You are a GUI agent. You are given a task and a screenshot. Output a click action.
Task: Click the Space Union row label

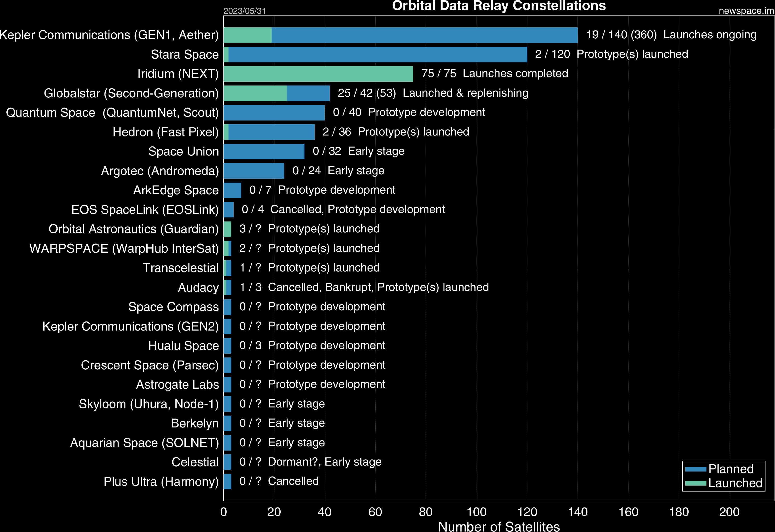pyautogui.click(x=184, y=151)
